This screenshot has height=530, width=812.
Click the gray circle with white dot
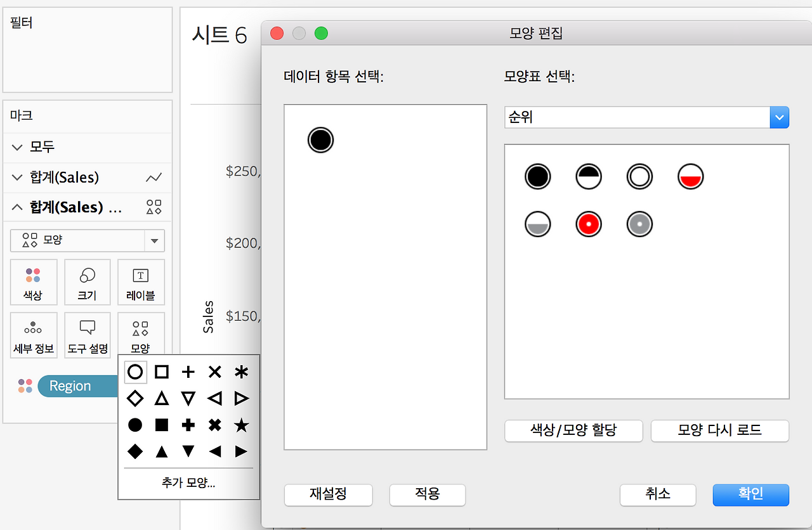(639, 224)
